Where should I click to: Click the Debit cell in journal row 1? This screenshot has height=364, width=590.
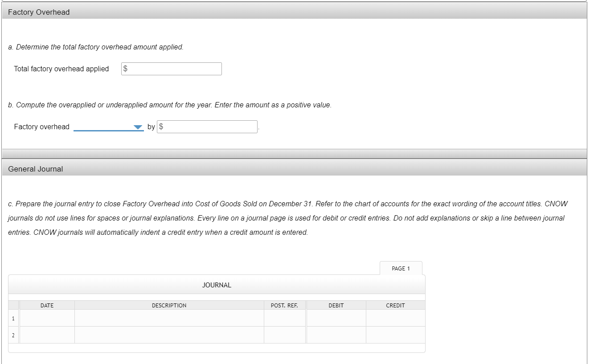coord(336,318)
